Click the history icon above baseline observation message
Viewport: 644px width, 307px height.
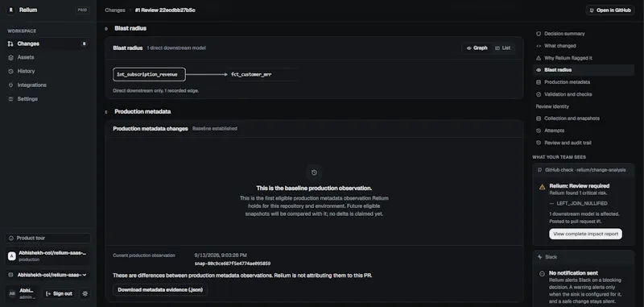coord(314,172)
